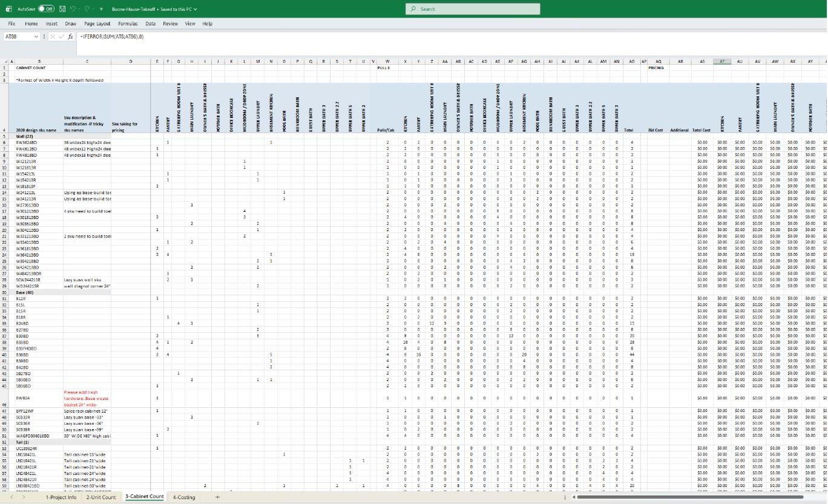828x504 pixels.
Task: Toggle the AutoSave switch
Action: pyautogui.click(x=46, y=9)
